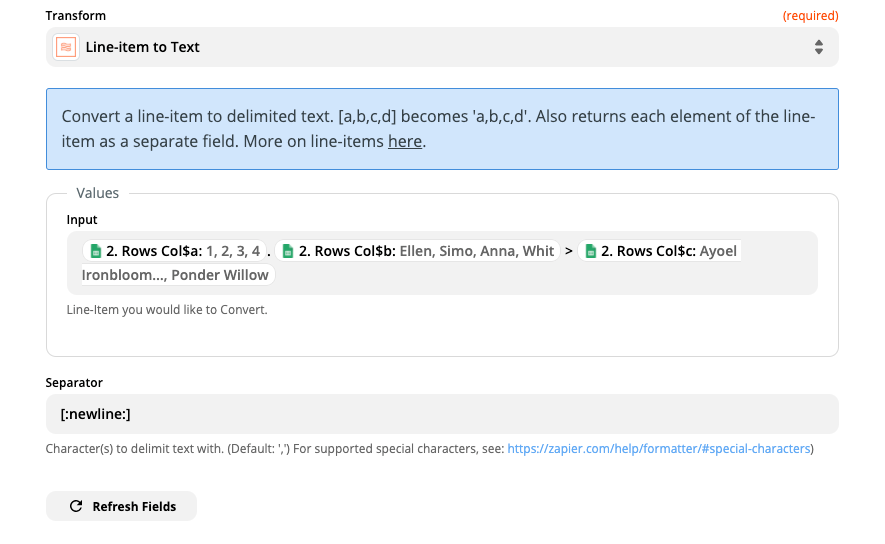Click the Google Sheets icon on Col$b pill
885x544 pixels.
288,251
